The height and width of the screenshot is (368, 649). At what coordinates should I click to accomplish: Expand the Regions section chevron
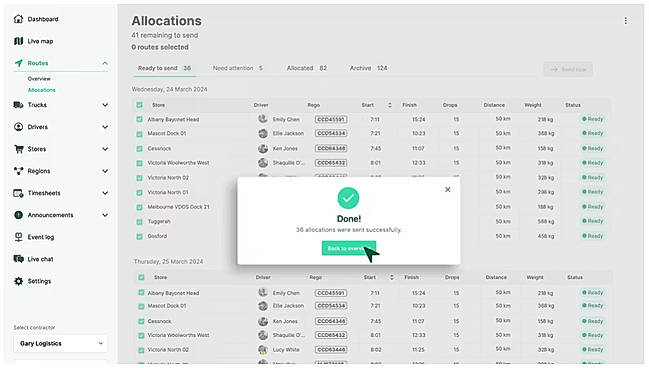[105, 171]
